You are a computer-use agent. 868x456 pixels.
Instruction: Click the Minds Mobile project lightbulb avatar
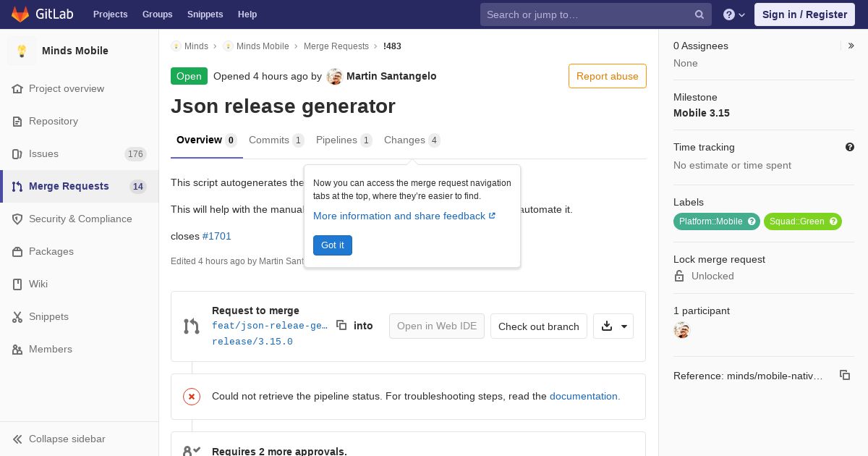click(x=22, y=51)
